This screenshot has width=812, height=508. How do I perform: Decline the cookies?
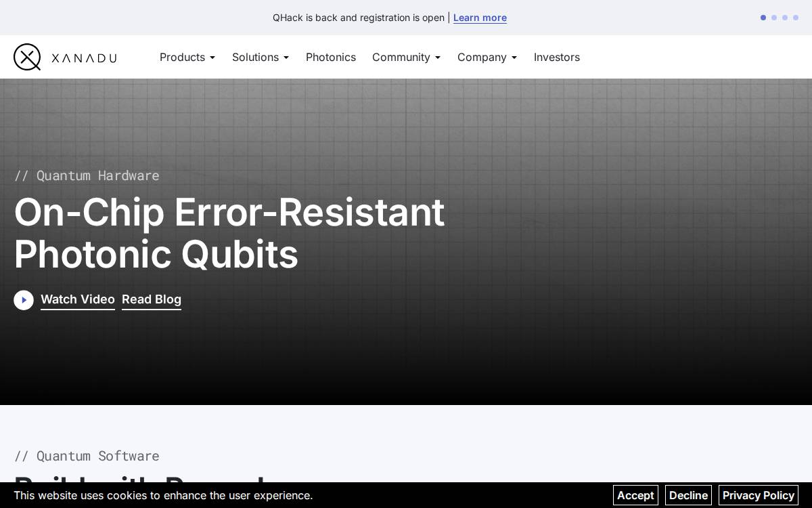pyautogui.click(x=688, y=495)
